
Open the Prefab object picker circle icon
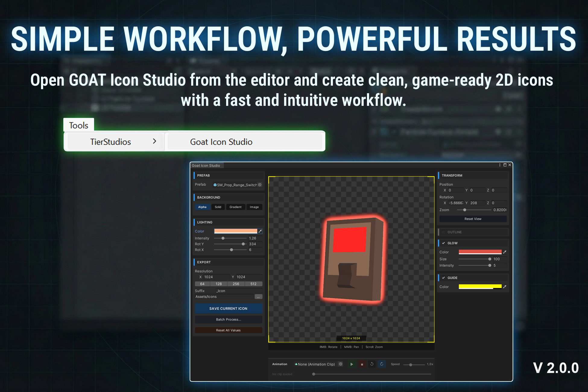(260, 185)
